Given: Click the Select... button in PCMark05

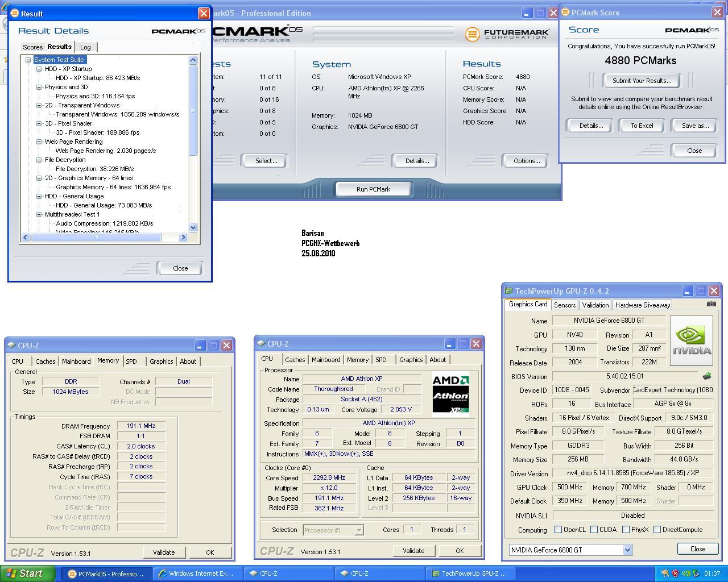Looking at the screenshot, I should pos(266,161).
